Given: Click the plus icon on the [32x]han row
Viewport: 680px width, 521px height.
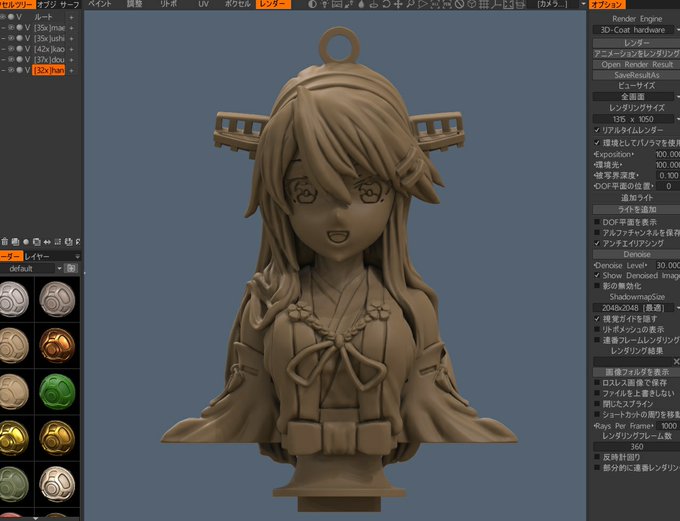Looking at the screenshot, I should point(72,70).
